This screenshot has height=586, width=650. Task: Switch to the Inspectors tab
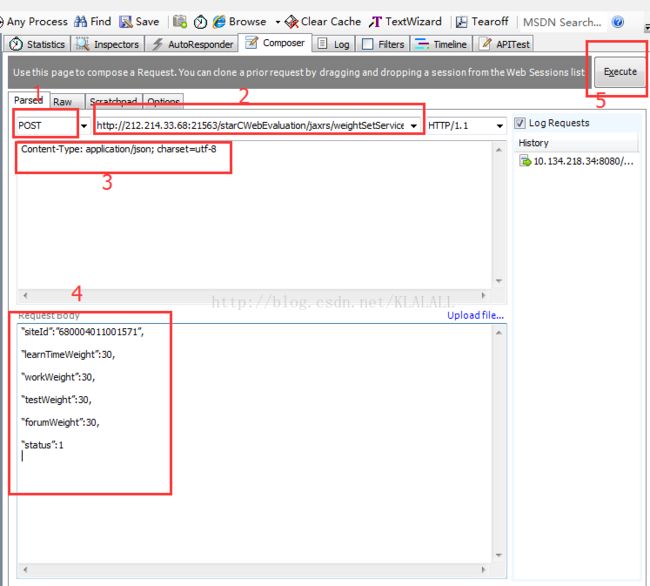108,44
